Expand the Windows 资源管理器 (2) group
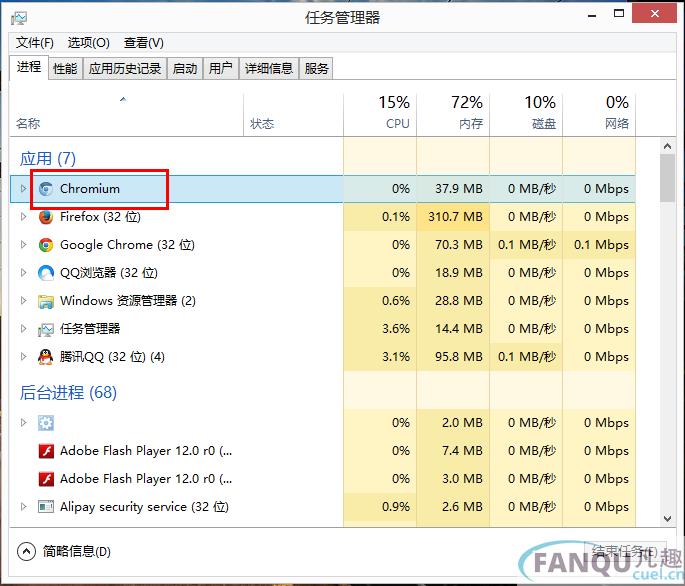This screenshot has width=685, height=586. click(x=24, y=300)
